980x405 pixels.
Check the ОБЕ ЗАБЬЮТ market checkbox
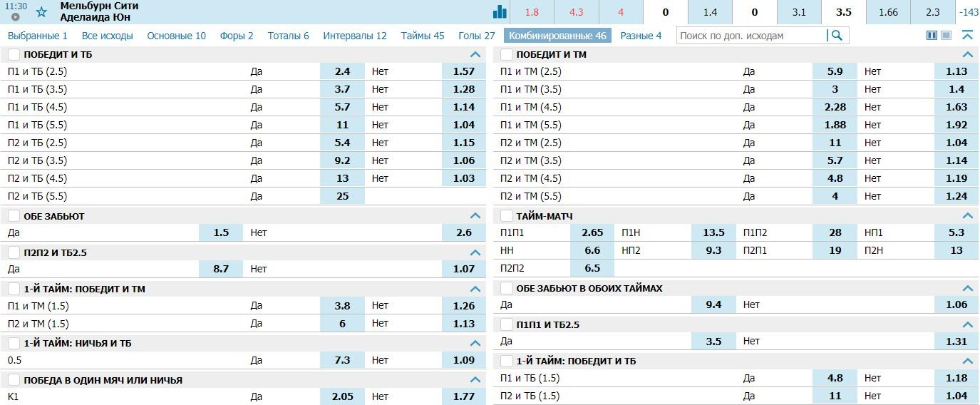coord(14,215)
